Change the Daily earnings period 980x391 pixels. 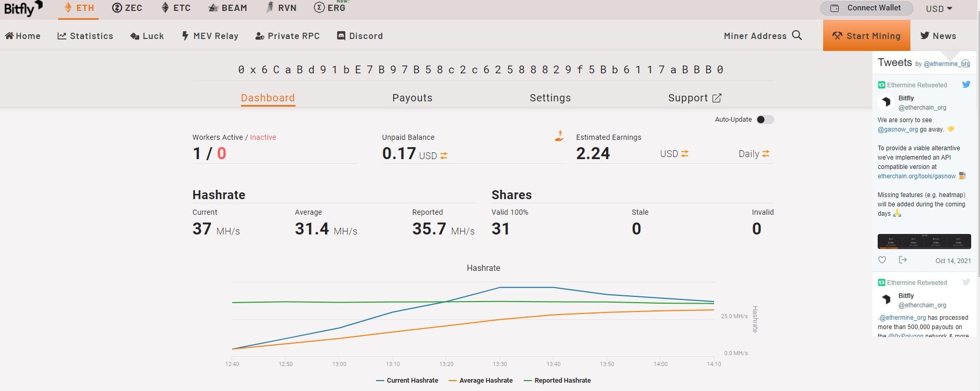(766, 153)
